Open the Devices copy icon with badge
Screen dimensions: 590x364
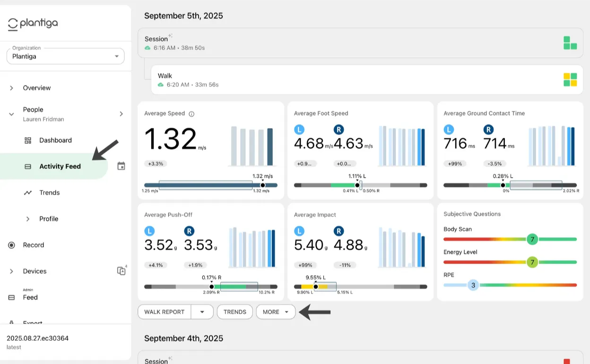[121, 271]
